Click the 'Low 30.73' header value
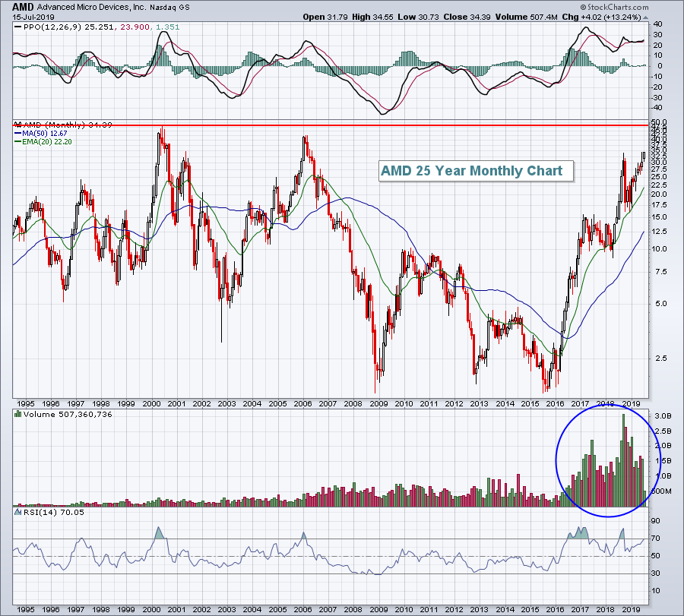 tap(418, 17)
